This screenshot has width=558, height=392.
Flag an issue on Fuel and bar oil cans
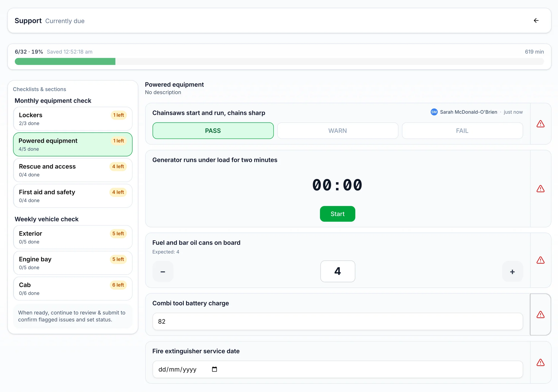540,260
